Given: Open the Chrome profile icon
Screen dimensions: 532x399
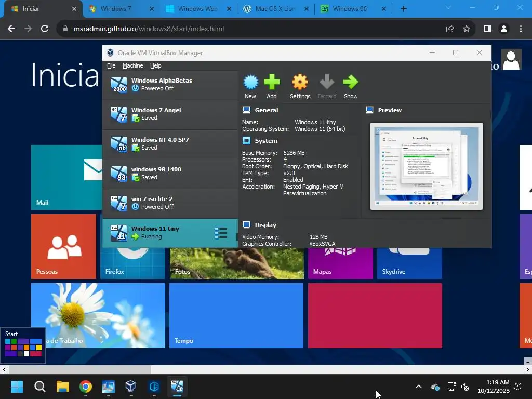Looking at the screenshot, I should (504, 29).
